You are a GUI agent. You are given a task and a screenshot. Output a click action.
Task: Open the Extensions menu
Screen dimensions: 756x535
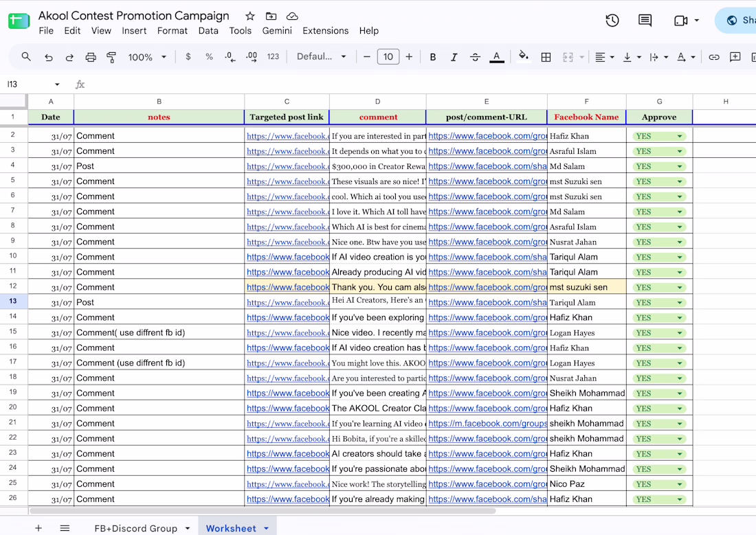[326, 30]
